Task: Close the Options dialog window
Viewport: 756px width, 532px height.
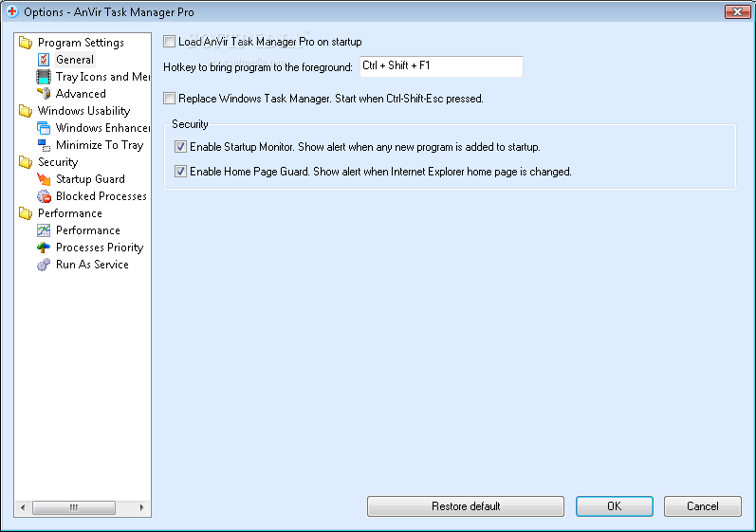Action: (x=737, y=11)
